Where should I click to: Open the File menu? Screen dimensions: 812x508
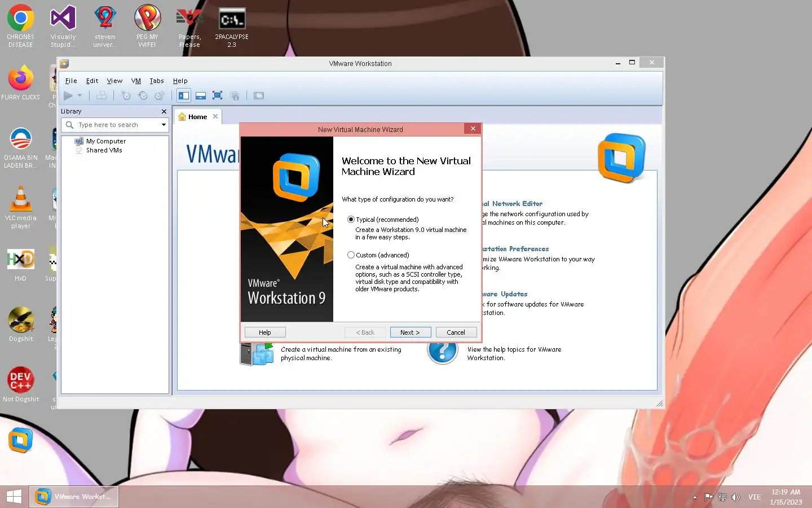(x=71, y=81)
